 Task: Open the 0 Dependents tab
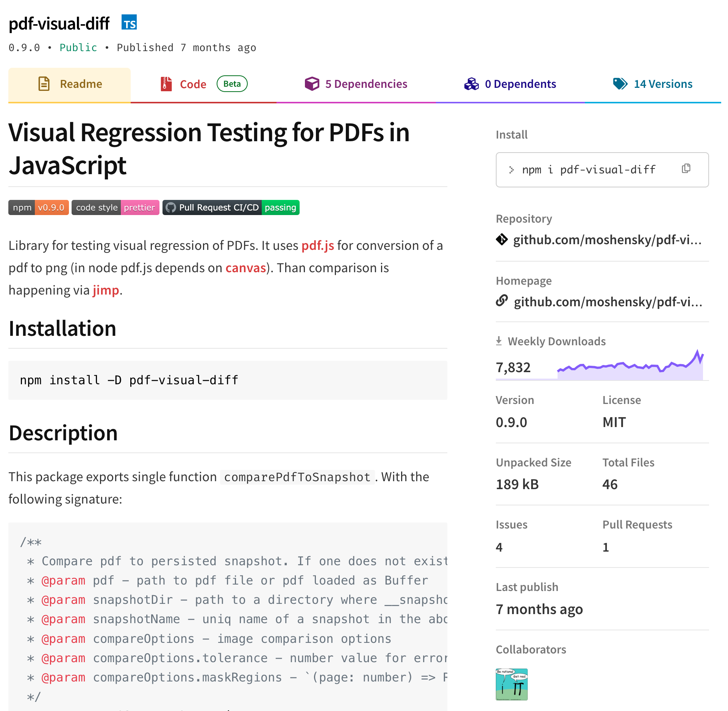pyautogui.click(x=510, y=84)
